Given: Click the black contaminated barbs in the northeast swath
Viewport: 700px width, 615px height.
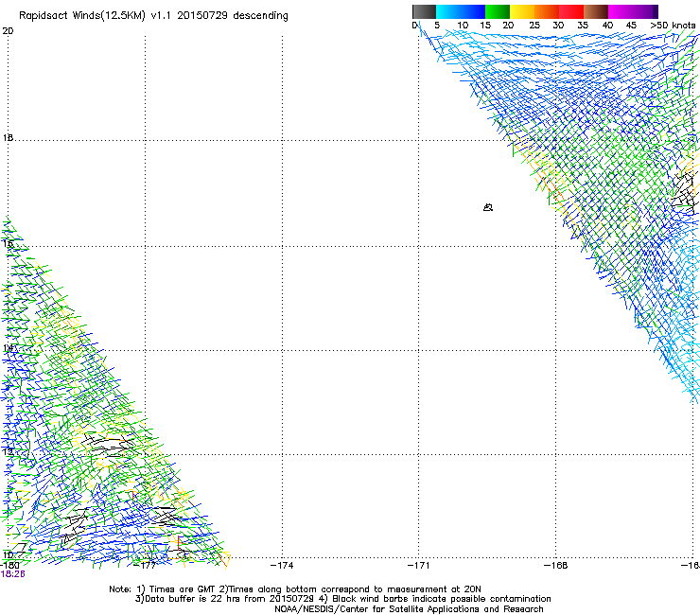Looking at the screenshot, I should (x=684, y=190).
